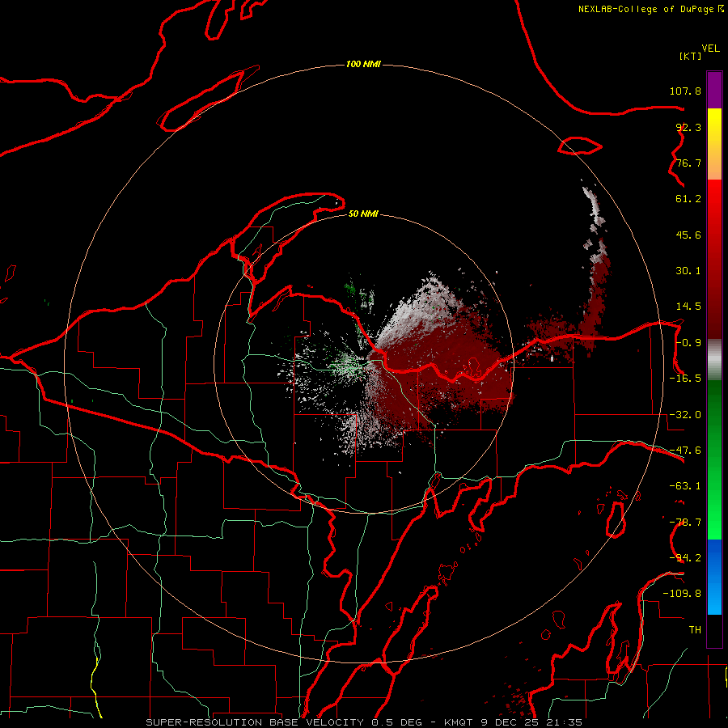This screenshot has width=728, height=728.
Task: Click the 14.5 velocity scale value
Action: (688, 307)
